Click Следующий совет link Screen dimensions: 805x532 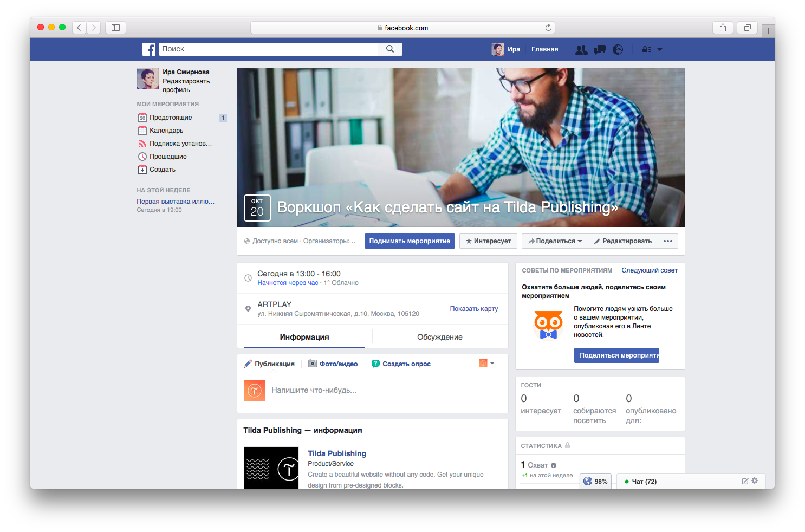650,270
